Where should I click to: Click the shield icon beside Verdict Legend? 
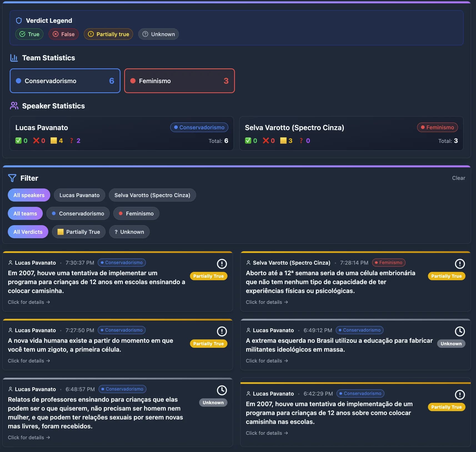19,21
